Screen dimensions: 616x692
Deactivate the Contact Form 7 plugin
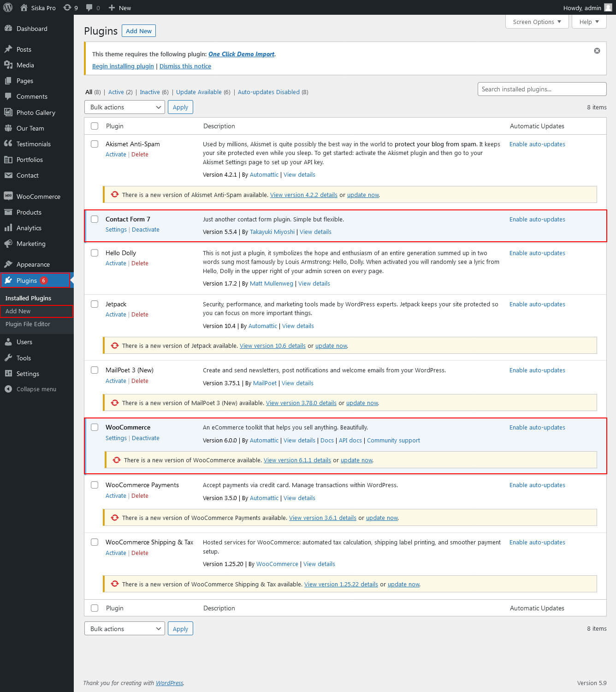pyautogui.click(x=146, y=229)
